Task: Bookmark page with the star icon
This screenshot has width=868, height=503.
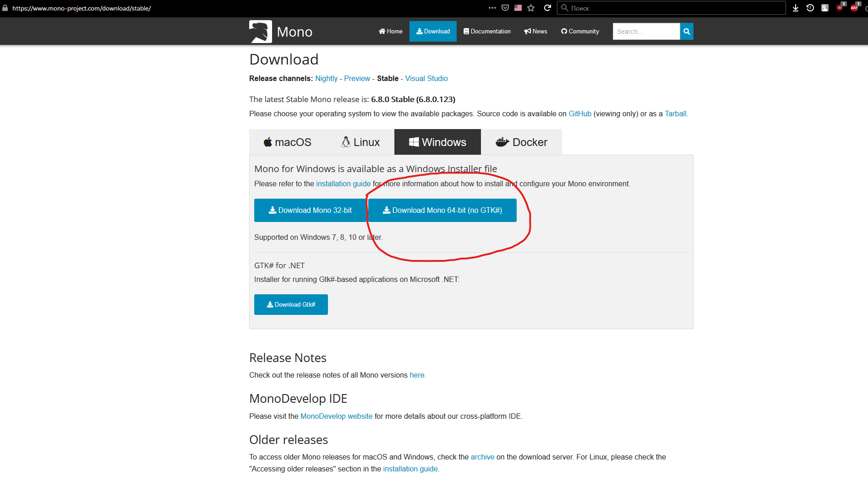Action: (x=531, y=8)
